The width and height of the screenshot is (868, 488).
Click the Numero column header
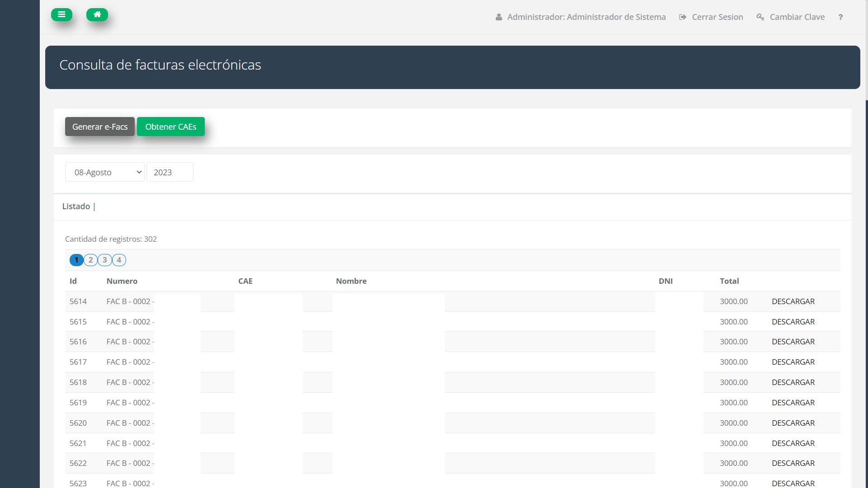click(x=122, y=281)
